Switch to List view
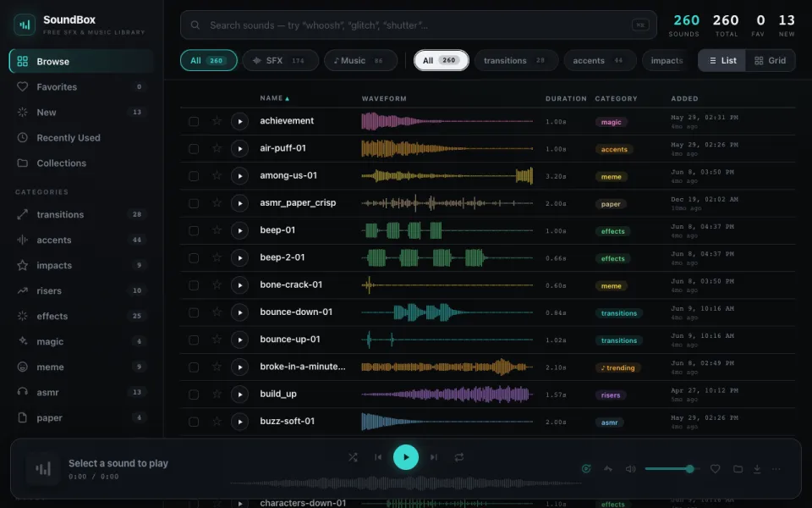Viewport: 812px width, 508px height. pos(721,61)
